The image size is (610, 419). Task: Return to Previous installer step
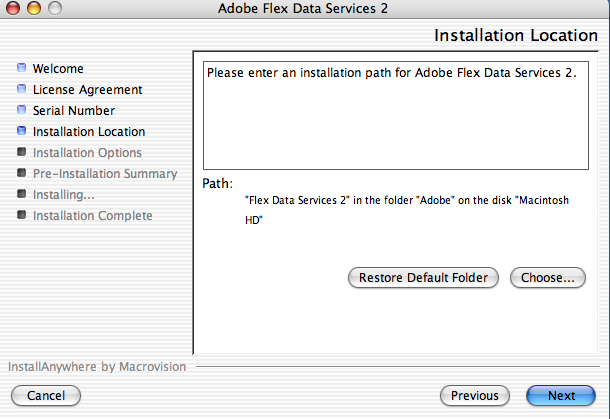click(475, 396)
